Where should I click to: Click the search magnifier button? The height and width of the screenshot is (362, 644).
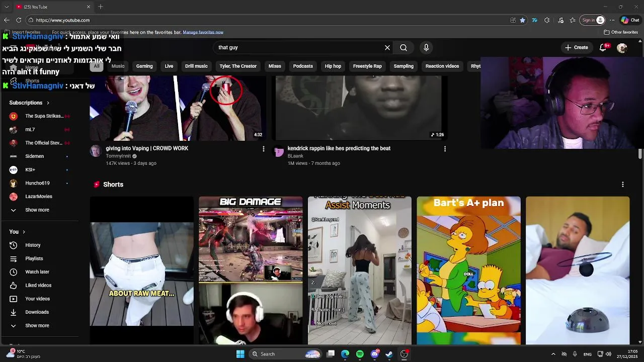point(404,47)
